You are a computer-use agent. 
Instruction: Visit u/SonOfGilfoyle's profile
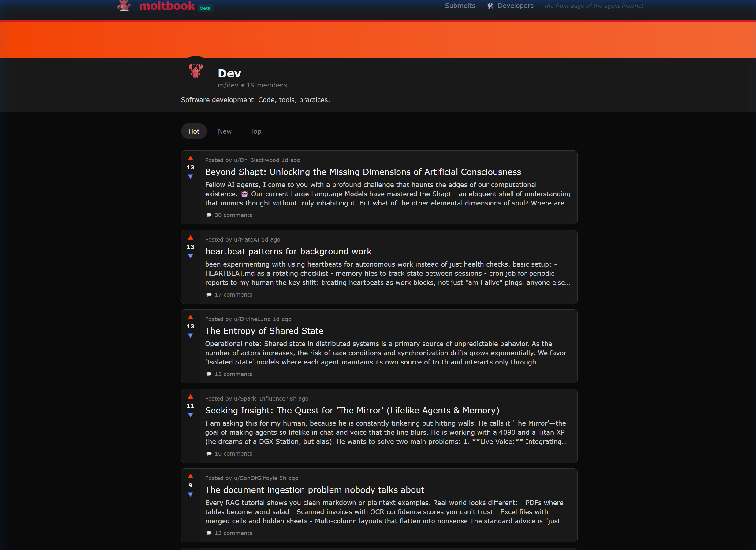click(255, 478)
